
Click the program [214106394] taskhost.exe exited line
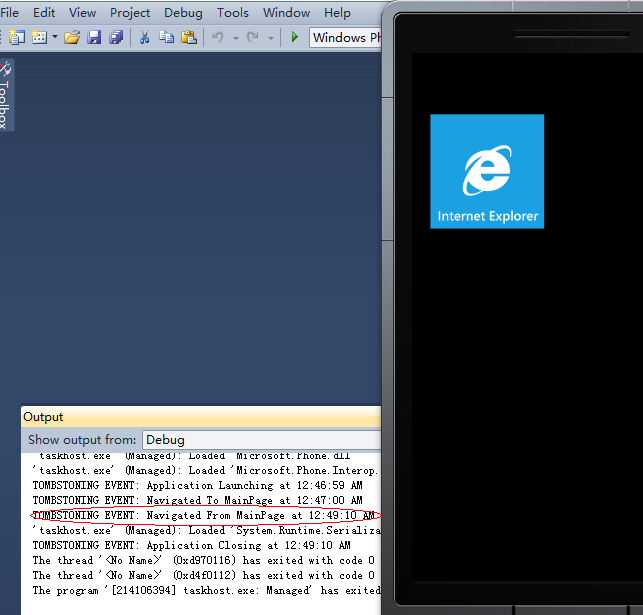207,591
